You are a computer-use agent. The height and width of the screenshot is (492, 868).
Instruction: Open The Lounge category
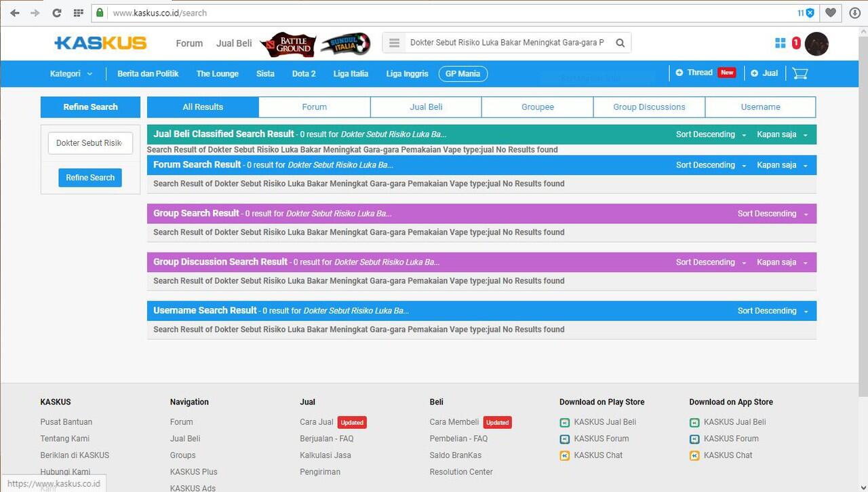[x=218, y=73]
